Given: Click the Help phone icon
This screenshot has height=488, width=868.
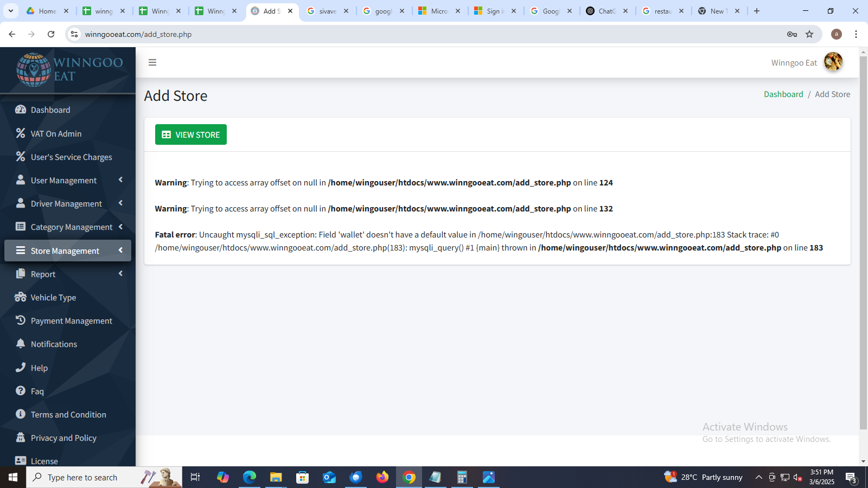Looking at the screenshot, I should pos(21,367).
